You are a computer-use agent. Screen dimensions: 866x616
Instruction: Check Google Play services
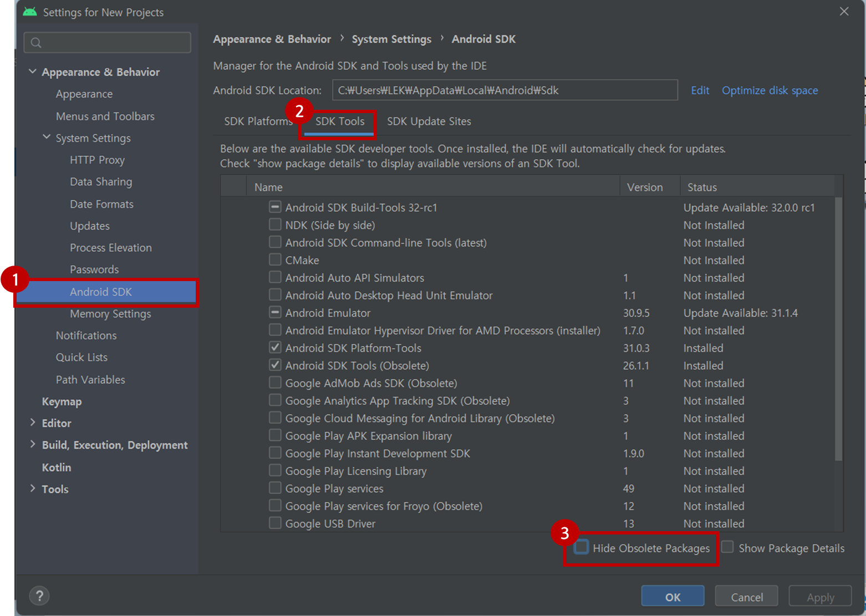[x=275, y=488]
